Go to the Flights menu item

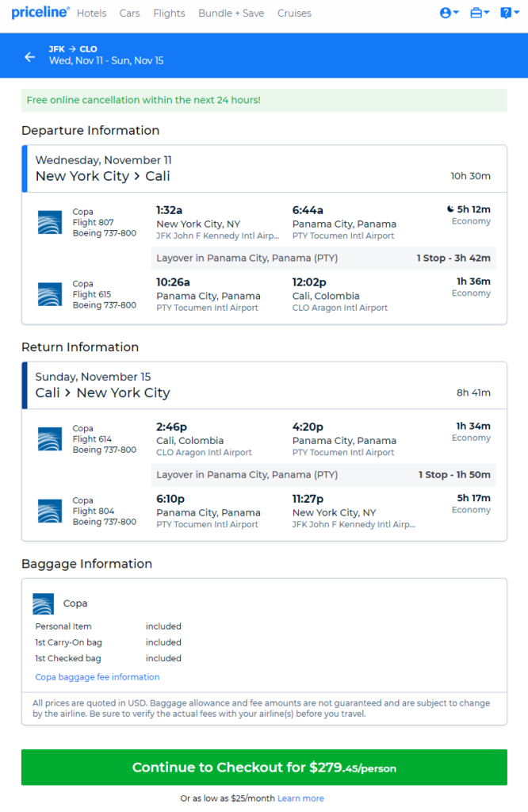[x=169, y=13]
